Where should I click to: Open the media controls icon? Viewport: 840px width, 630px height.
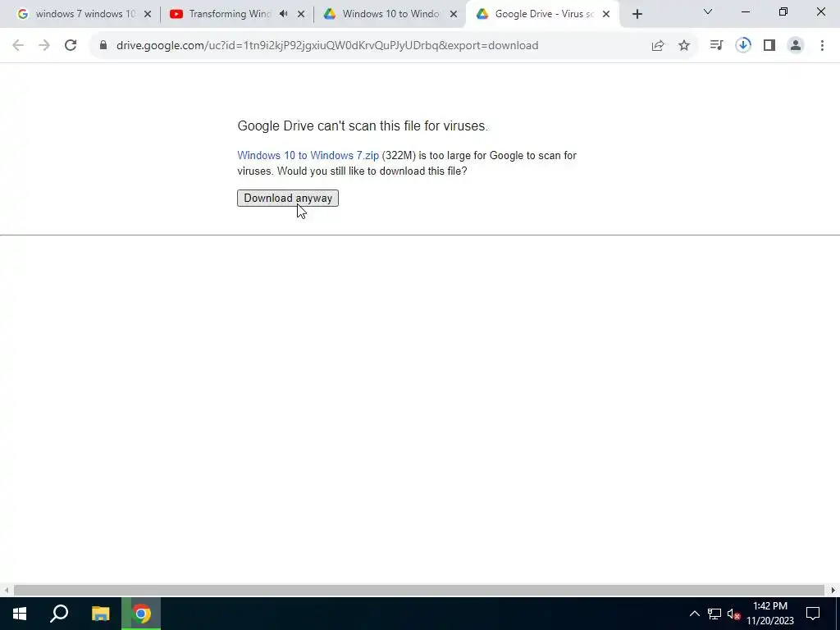pos(716,46)
